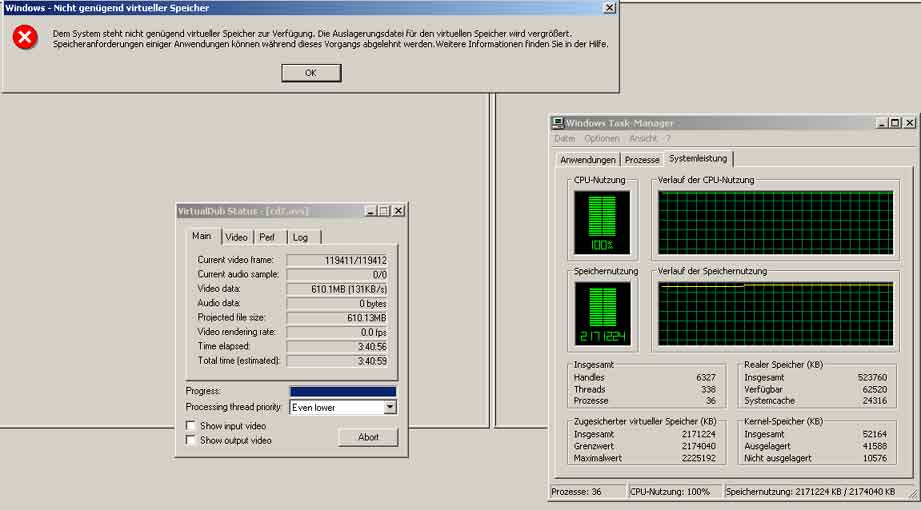Click the Verfügbar value 62520
Screen dimensions: 921x510
875,390
